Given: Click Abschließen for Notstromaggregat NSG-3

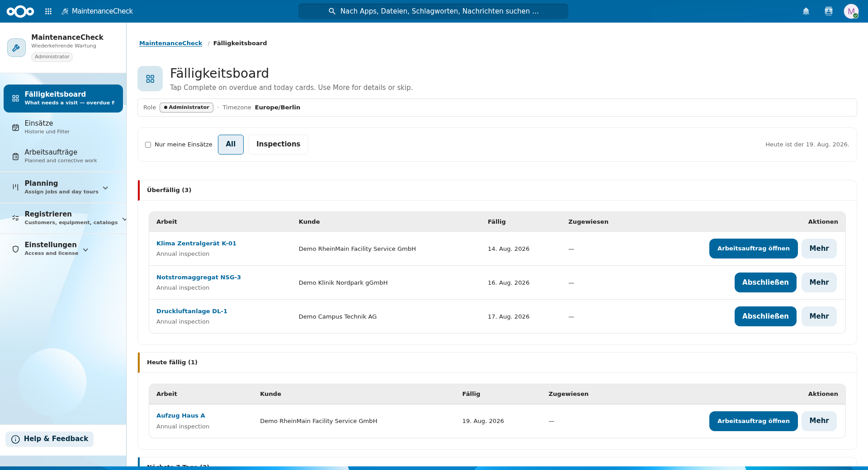Looking at the screenshot, I should point(765,282).
